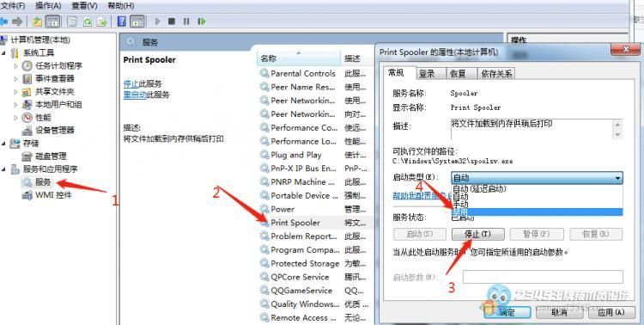Choose 自动(延迟启动) in startup type list
This screenshot has height=325, width=644.
[x=537, y=189]
